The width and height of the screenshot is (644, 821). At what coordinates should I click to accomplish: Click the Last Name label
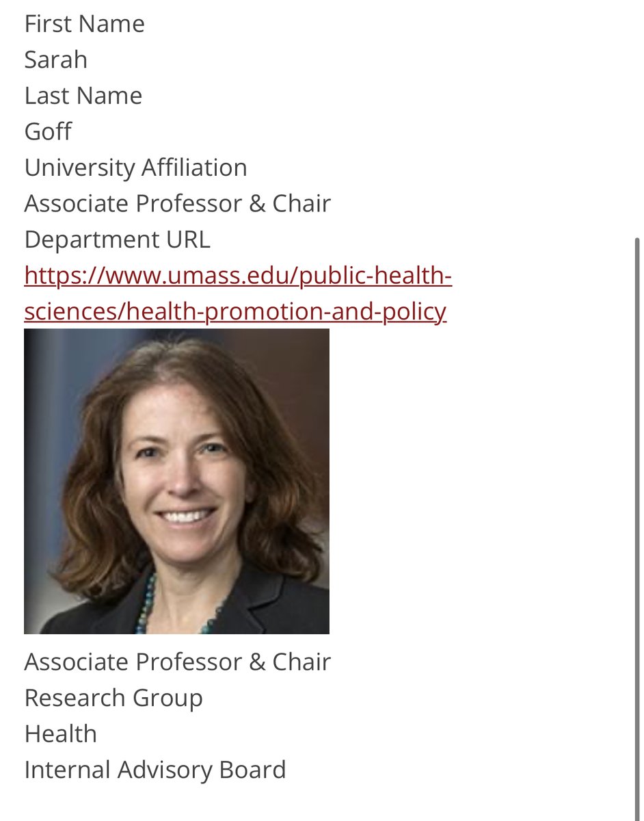click(x=83, y=96)
